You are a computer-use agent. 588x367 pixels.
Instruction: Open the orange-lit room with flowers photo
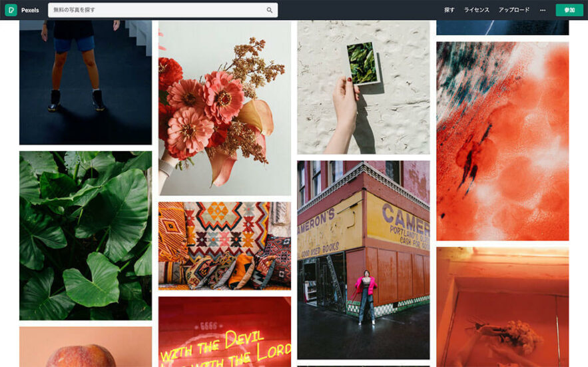[x=503, y=307]
